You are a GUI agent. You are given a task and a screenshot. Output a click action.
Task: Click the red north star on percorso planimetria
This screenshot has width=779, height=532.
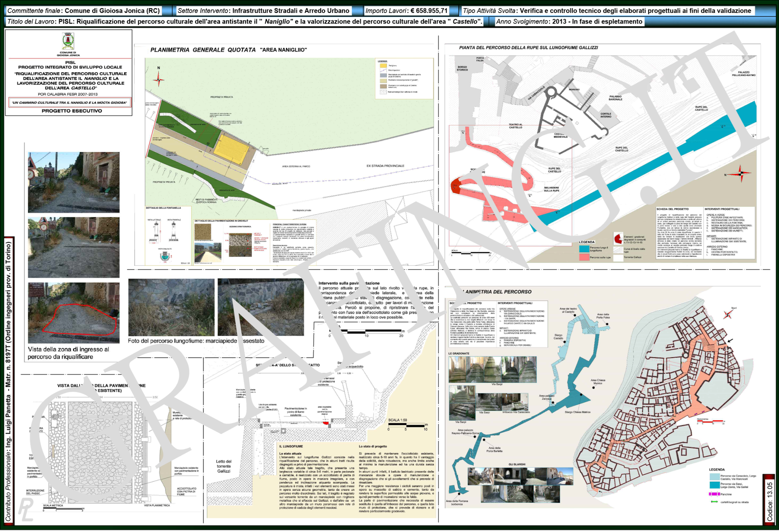pyautogui.click(x=727, y=314)
